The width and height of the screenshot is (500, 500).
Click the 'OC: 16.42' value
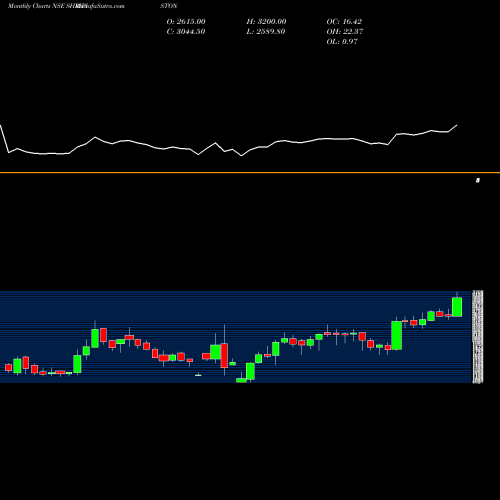(344, 22)
